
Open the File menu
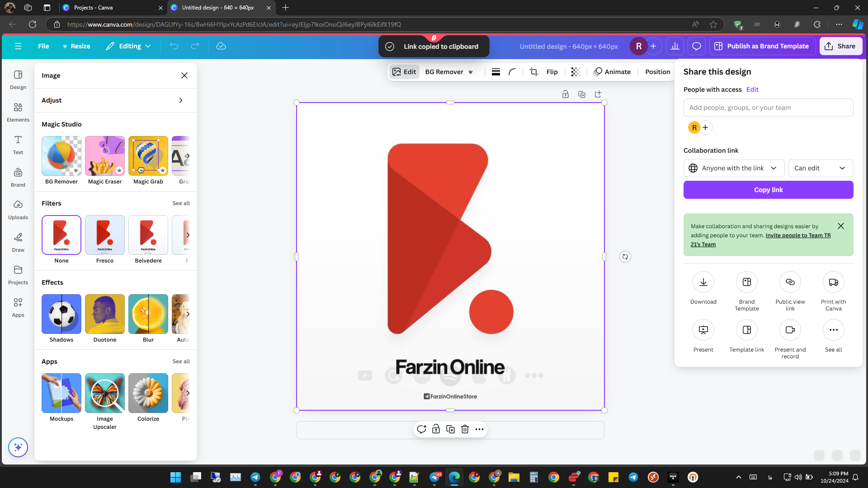pyautogui.click(x=43, y=46)
